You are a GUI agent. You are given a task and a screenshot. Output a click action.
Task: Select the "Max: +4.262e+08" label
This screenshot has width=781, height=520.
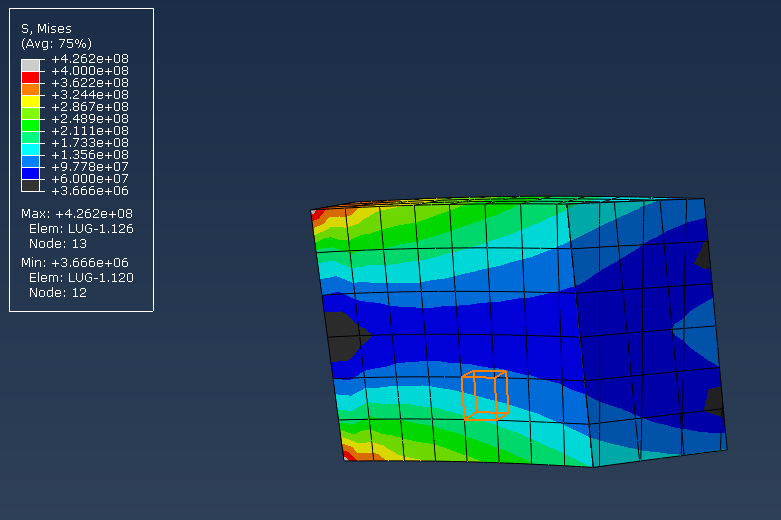coord(77,214)
